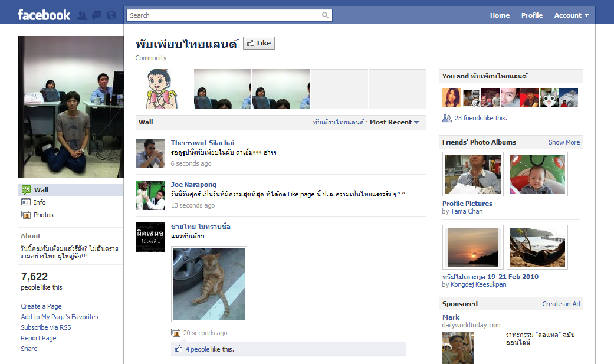The width and height of the screenshot is (614, 364).
Task: Click the พับเพียบไทยแลนด์ wall filter link
Action: pos(338,122)
